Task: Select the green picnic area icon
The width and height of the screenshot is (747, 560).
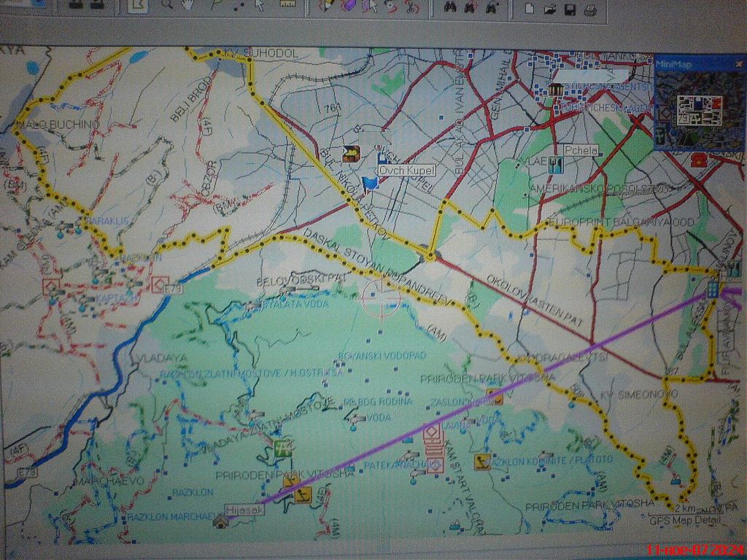Action: 284,448
